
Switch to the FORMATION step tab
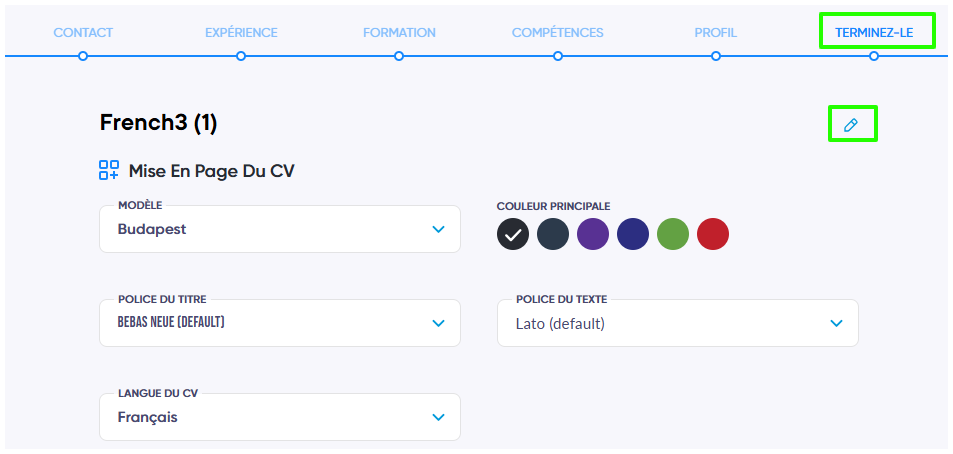(x=399, y=33)
